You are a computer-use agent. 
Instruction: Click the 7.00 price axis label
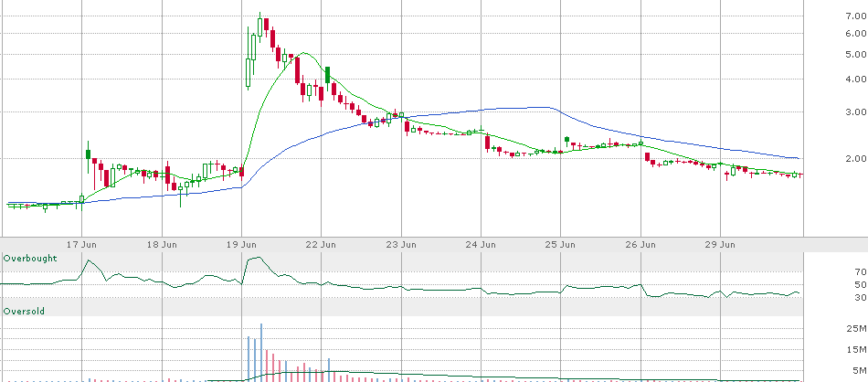pyautogui.click(x=856, y=16)
